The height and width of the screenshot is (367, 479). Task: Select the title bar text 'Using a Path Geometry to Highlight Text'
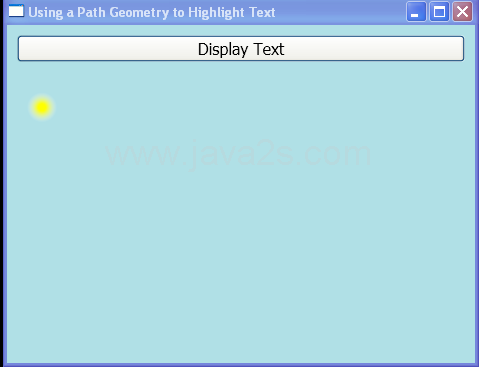152,13
